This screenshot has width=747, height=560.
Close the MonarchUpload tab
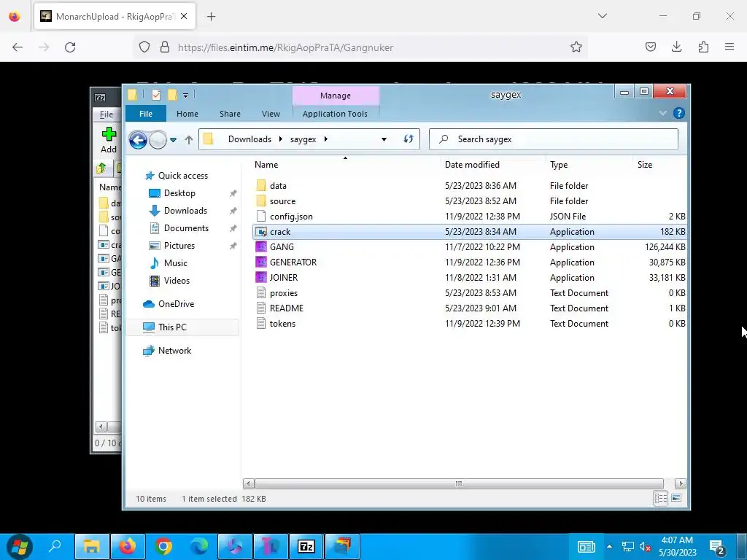pyautogui.click(x=184, y=16)
